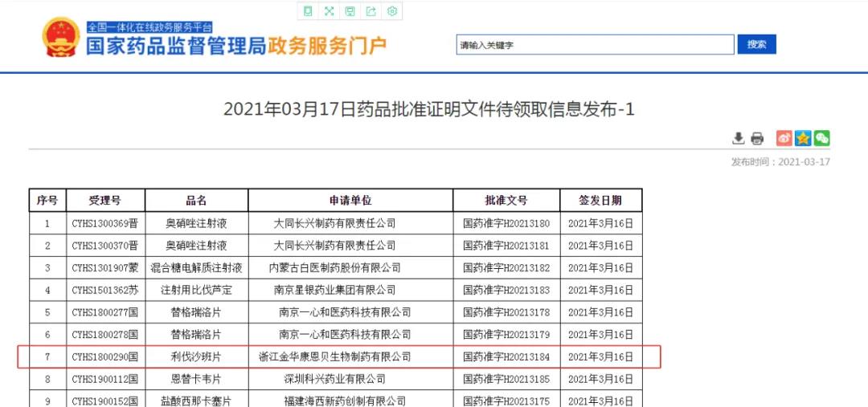868x407 pixels.
Task: Click the 搜索 search button
Action: pos(756,44)
